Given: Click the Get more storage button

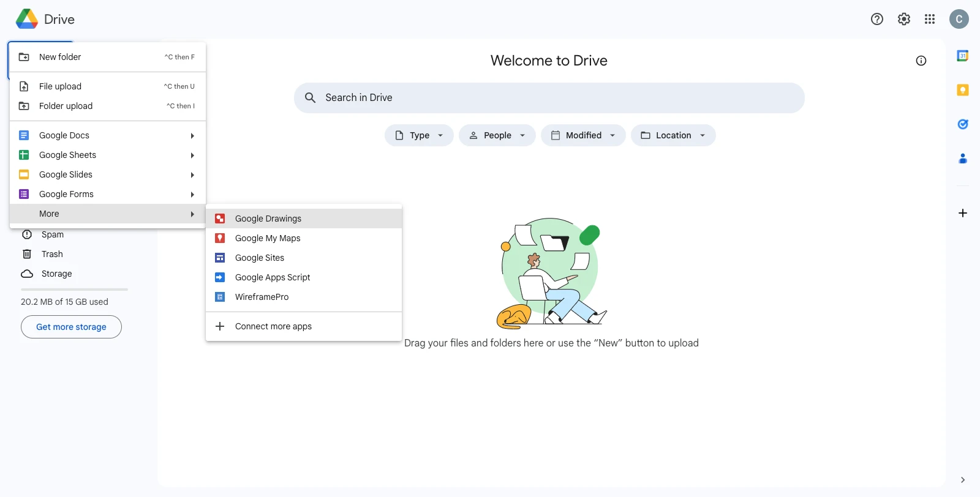Looking at the screenshot, I should click(71, 327).
